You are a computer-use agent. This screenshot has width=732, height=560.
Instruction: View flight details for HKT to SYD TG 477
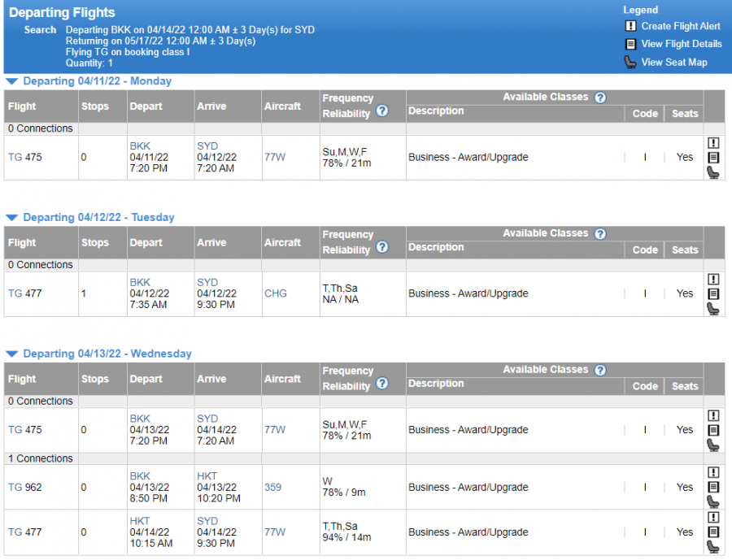click(x=713, y=532)
